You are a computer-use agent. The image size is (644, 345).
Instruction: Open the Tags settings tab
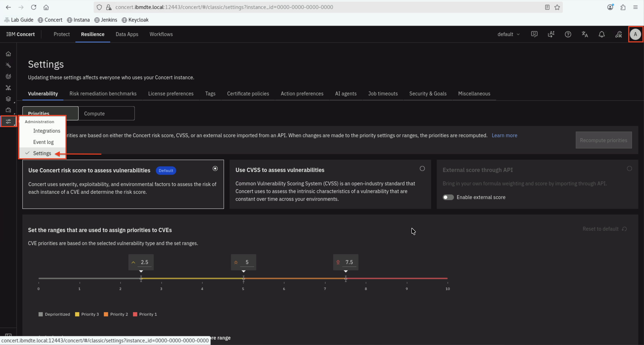point(210,93)
